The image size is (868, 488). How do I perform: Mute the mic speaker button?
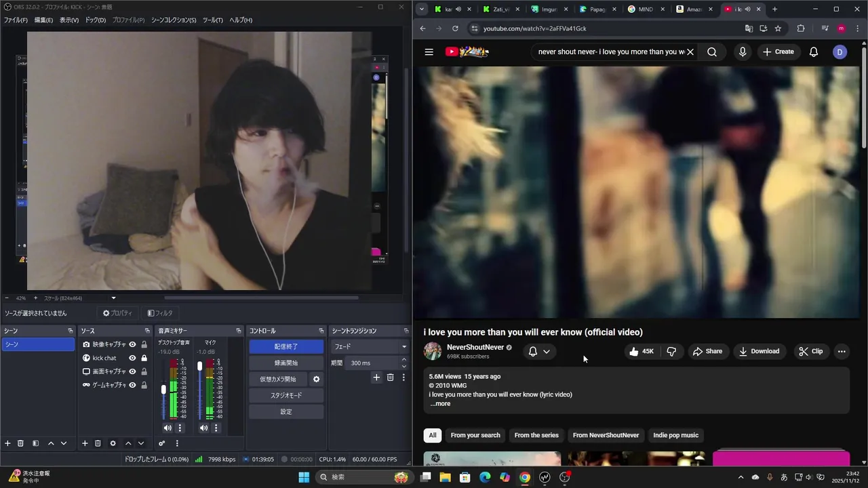(x=204, y=428)
